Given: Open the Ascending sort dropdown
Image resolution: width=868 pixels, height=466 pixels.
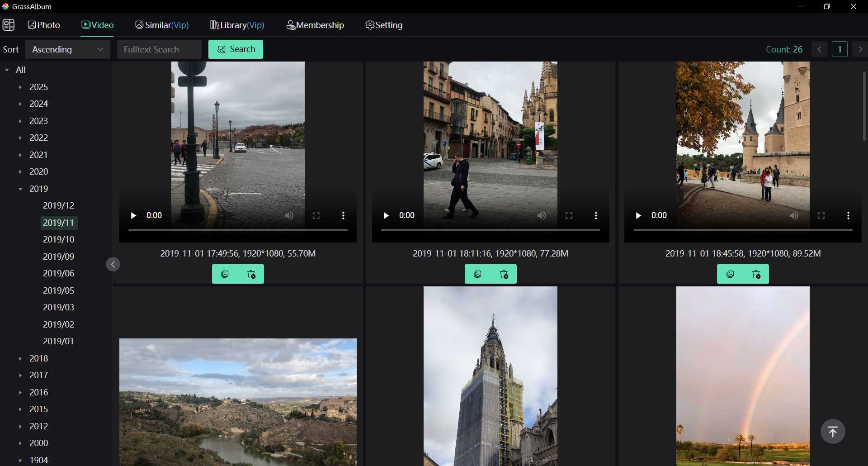Looking at the screenshot, I should [x=67, y=49].
